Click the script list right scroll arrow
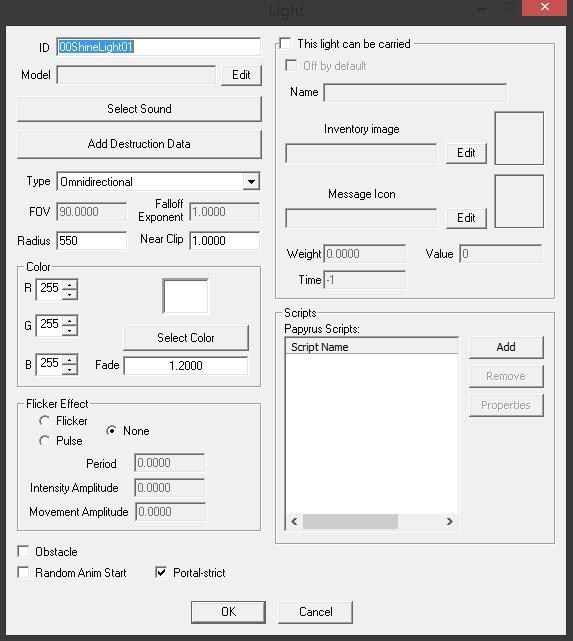The height and width of the screenshot is (641, 573). click(450, 521)
